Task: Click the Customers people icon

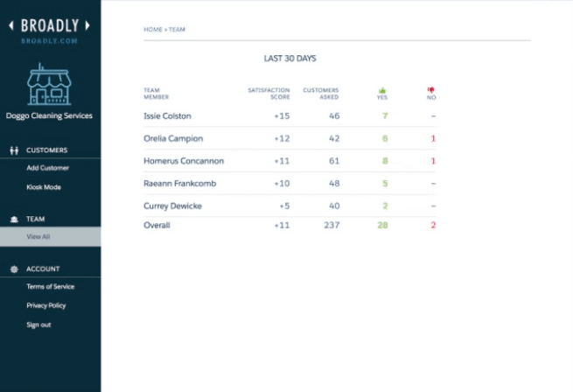Action: tap(14, 150)
